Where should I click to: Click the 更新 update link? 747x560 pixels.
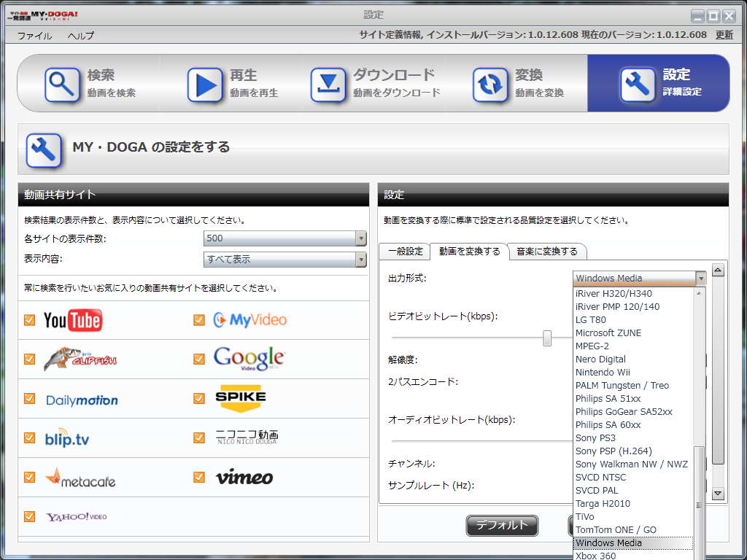click(x=724, y=35)
